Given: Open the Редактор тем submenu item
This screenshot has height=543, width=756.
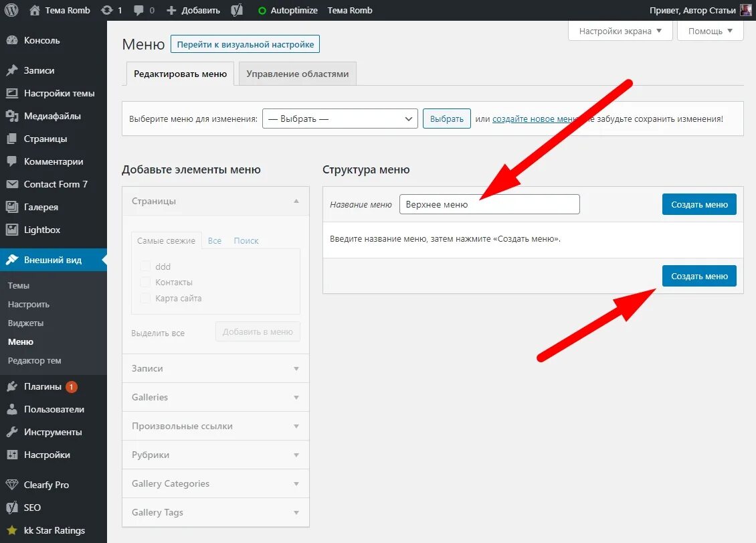Looking at the screenshot, I should tap(34, 361).
